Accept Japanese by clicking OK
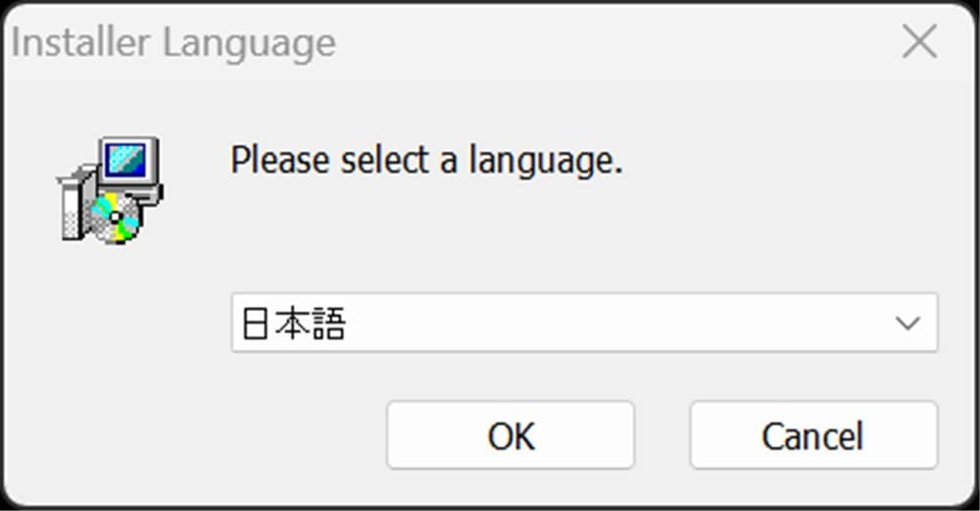 [511, 435]
